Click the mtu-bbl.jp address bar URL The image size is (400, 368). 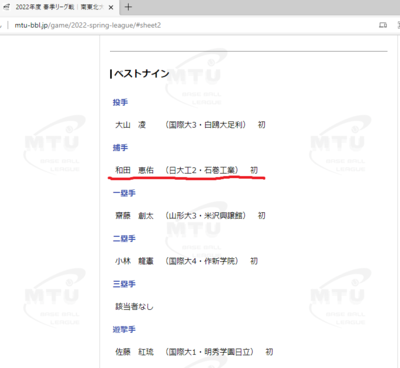coord(88,25)
